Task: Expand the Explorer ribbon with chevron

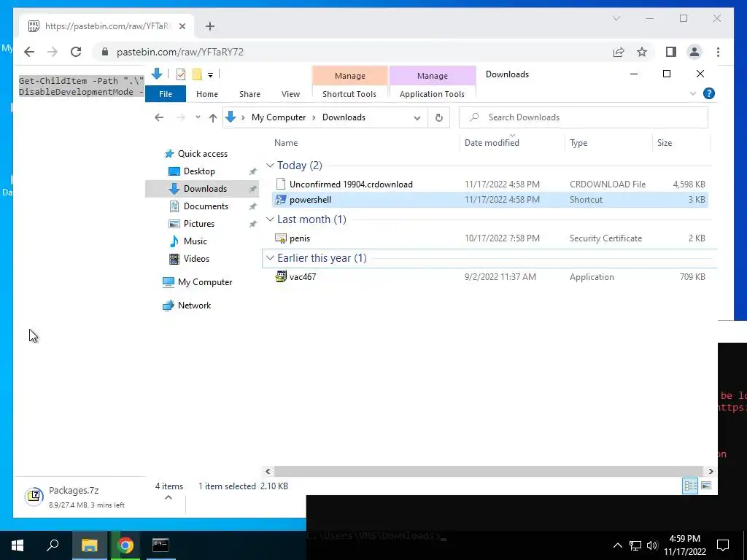Action: (693, 94)
